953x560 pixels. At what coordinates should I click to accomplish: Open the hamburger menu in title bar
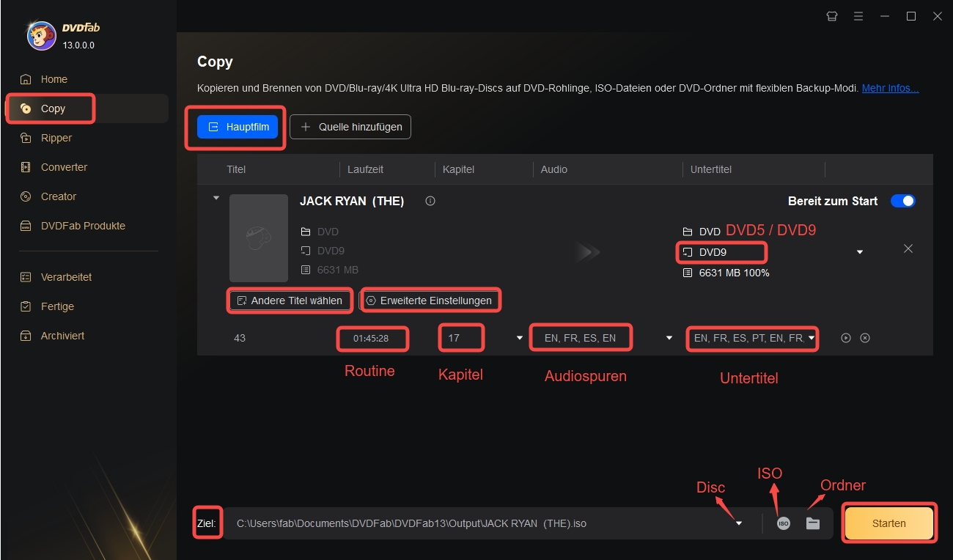point(858,16)
